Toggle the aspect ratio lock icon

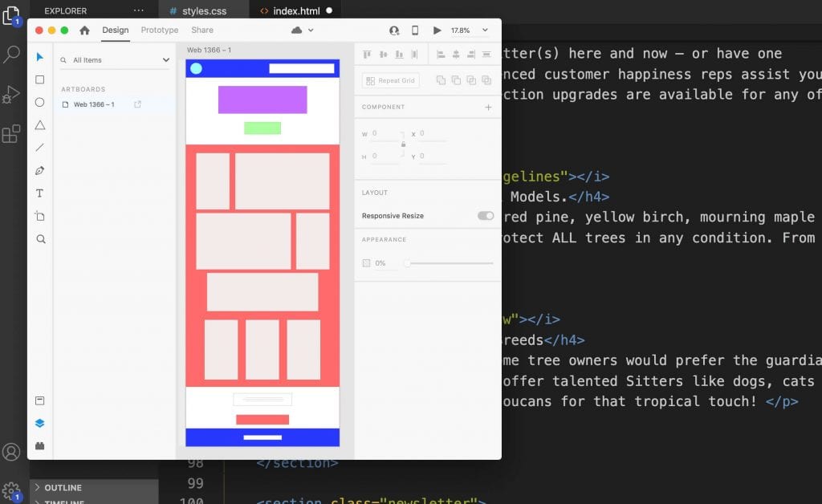(x=403, y=144)
